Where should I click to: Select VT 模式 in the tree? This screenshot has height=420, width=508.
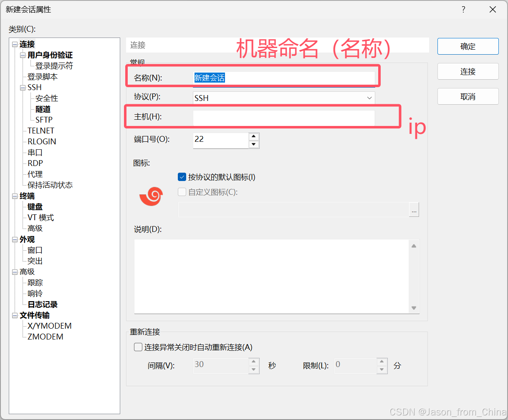pos(41,218)
